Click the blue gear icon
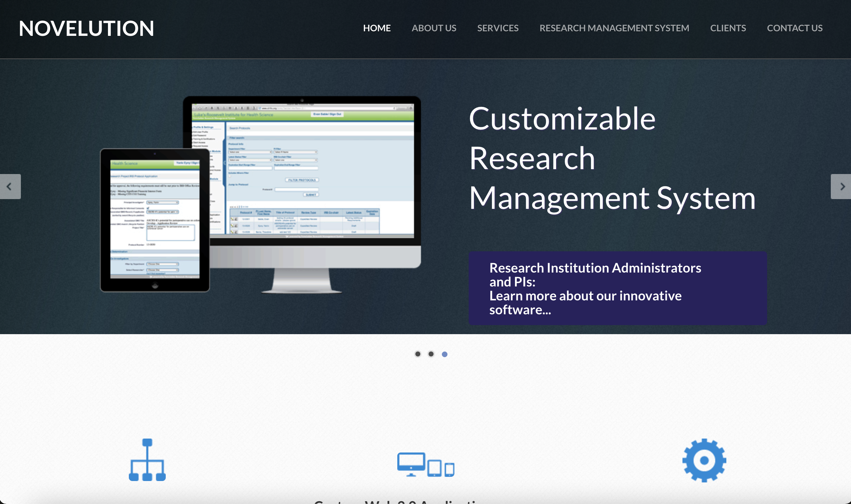This screenshot has height=504, width=851. tap(704, 460)
